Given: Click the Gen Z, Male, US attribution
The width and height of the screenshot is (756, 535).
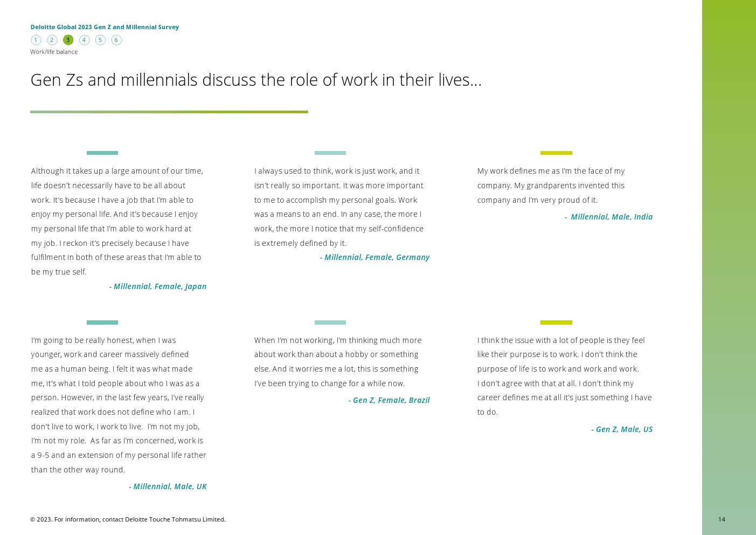Looking at the screenshot, I should tap(622, 429).
